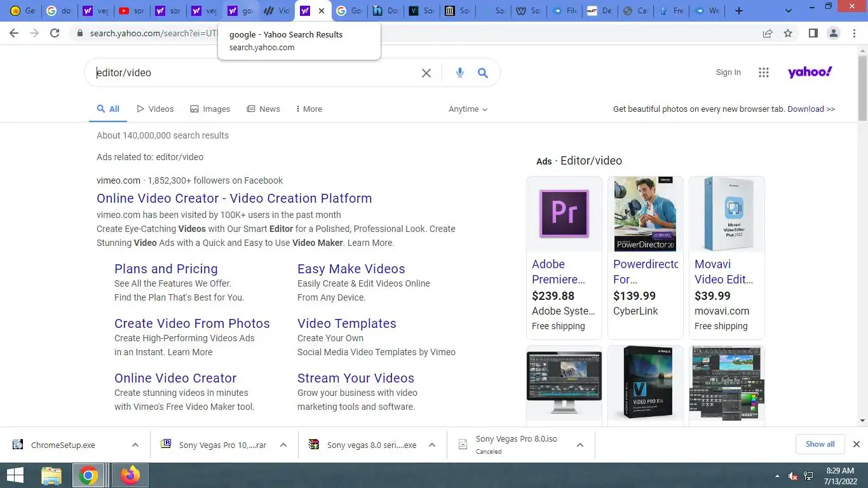Show hidden system tray icons
Screen dimensions: 868x488
pos(777,475)
